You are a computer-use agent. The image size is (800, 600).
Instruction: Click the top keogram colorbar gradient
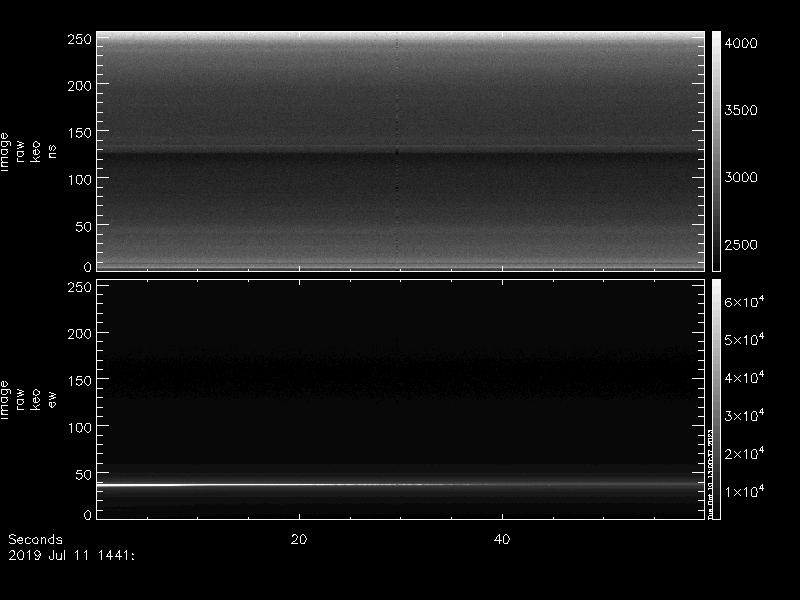(x=716, y=151)
